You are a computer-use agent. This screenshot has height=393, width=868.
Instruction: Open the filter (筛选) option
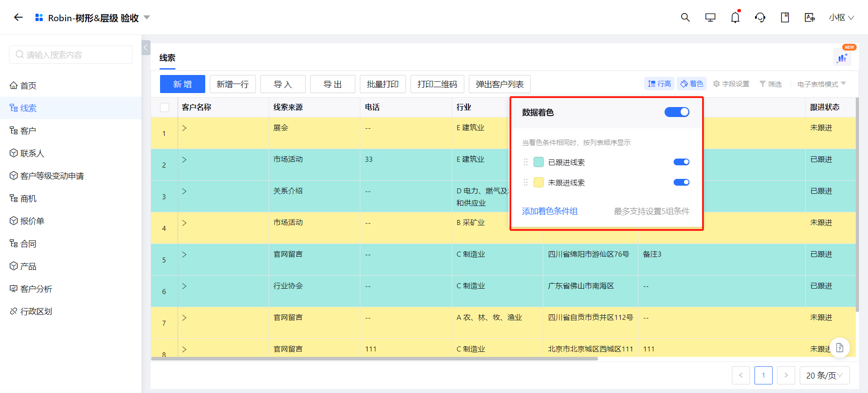point(770,84)
